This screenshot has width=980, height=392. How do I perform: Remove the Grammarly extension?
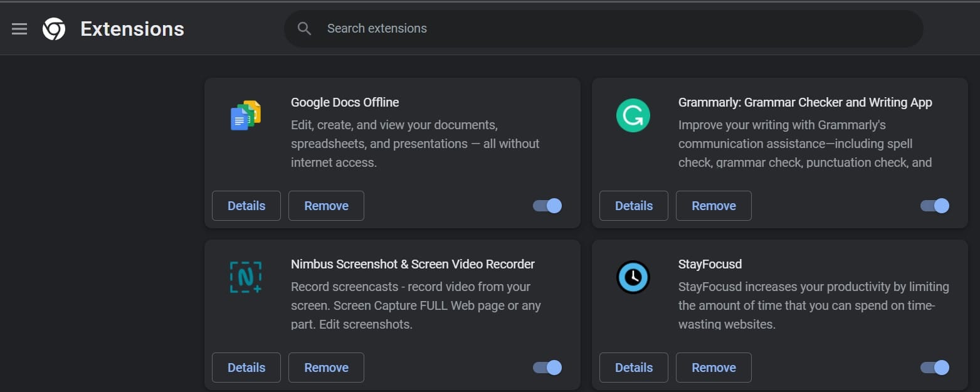click(713, 206)
